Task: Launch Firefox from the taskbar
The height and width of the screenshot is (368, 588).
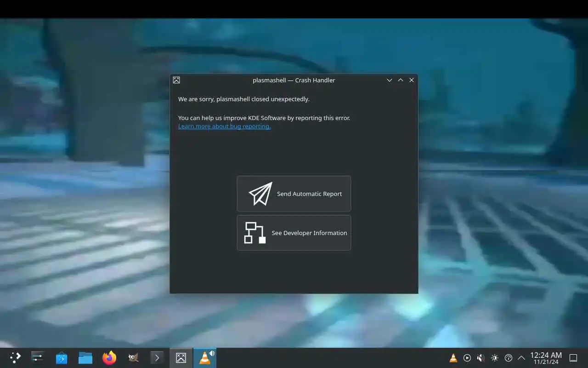Action: point(109,358)
